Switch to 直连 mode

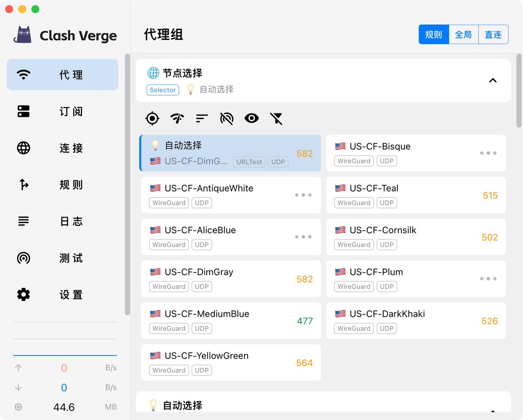[x=493, y=34]
